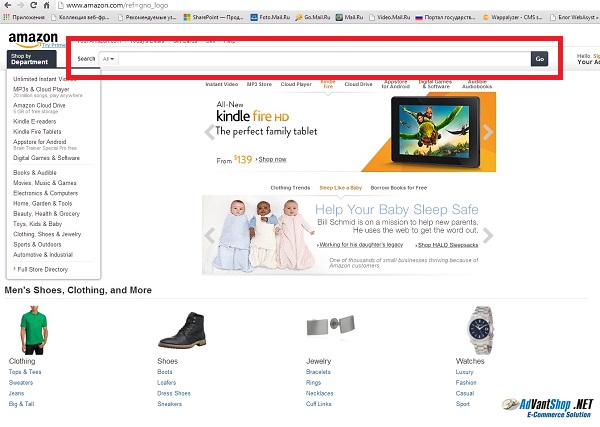The image size is (600, 427).
Task: Show previous baby sleep banner slide
Action: click(x=209, y=235)
